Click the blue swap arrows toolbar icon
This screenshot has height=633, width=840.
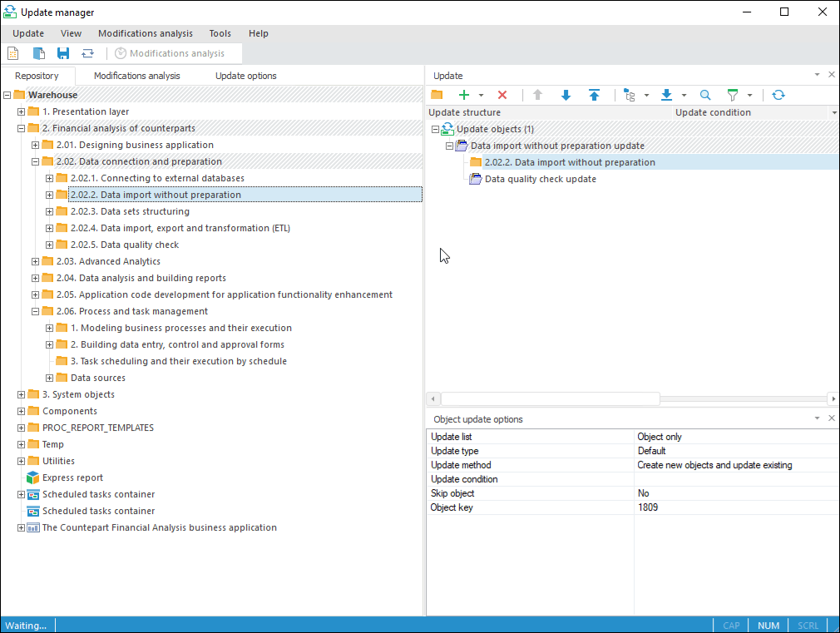[87, 53]
